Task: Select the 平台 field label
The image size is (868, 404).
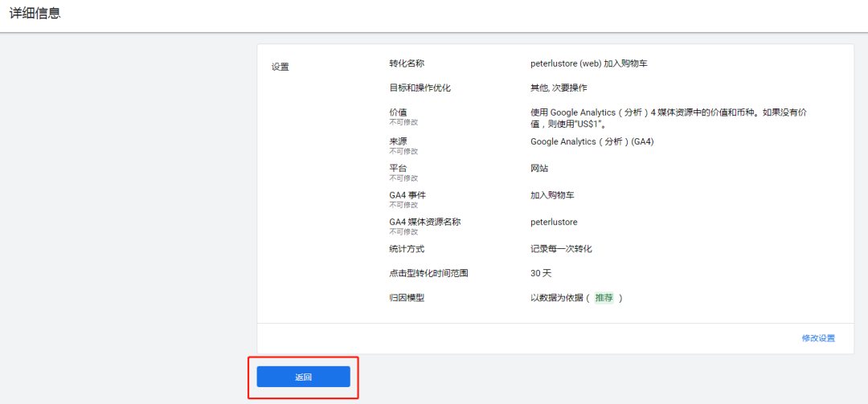Action: 398,168
